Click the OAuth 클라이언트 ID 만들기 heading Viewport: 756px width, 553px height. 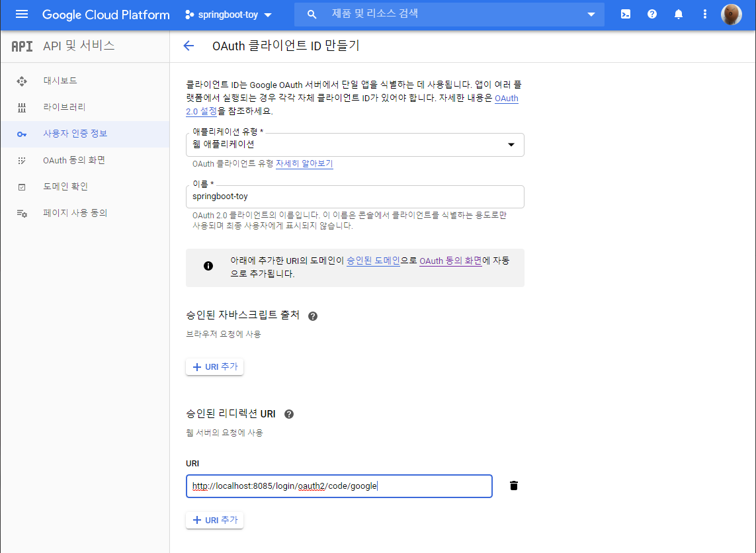[x=286, y=46]
